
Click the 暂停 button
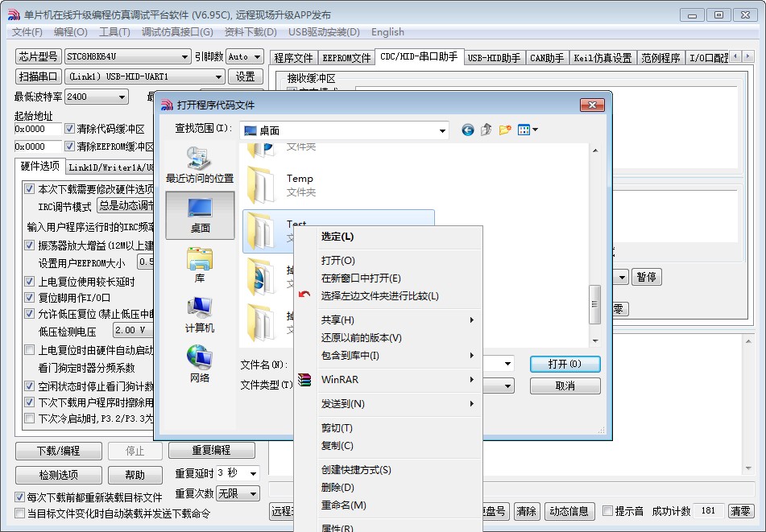coord(646,277)
